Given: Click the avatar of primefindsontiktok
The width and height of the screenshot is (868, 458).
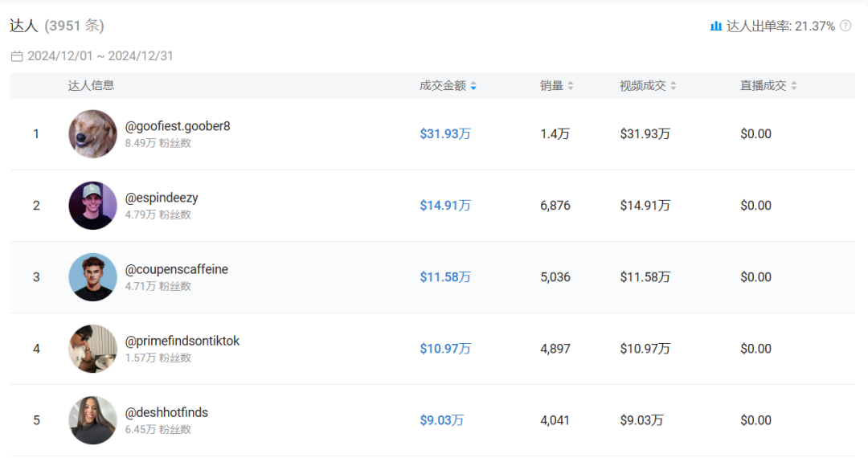Looking at the screenshot, I should [92, 349].
